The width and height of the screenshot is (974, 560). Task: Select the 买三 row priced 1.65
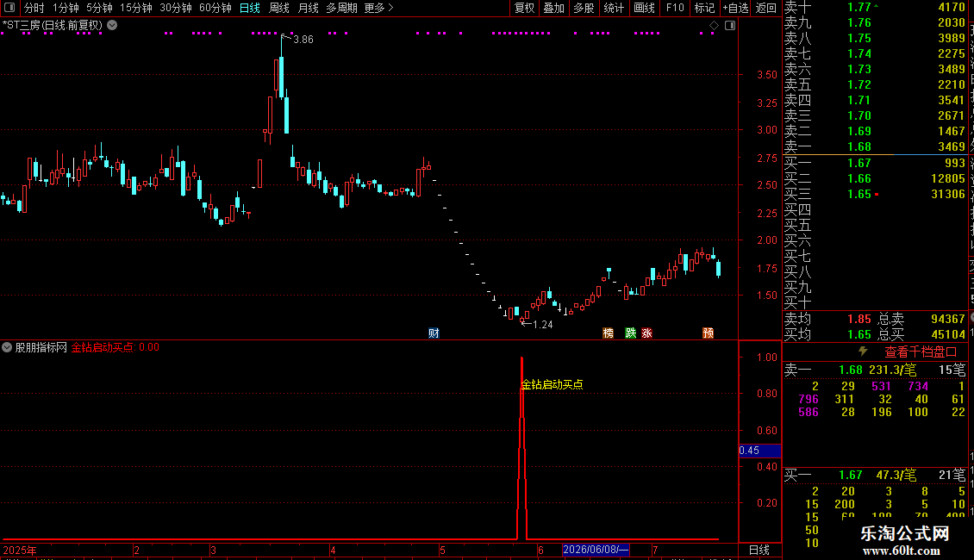[x=875, y=195]
